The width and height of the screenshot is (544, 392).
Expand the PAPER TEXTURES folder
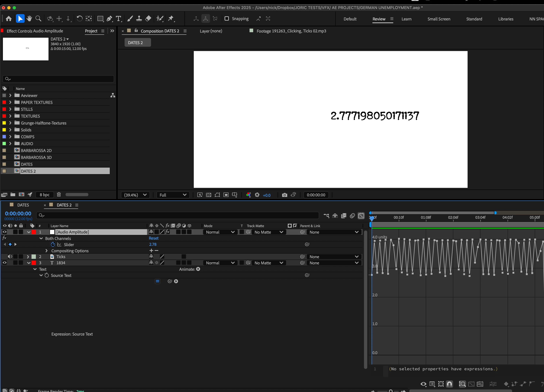pos(10,102)
